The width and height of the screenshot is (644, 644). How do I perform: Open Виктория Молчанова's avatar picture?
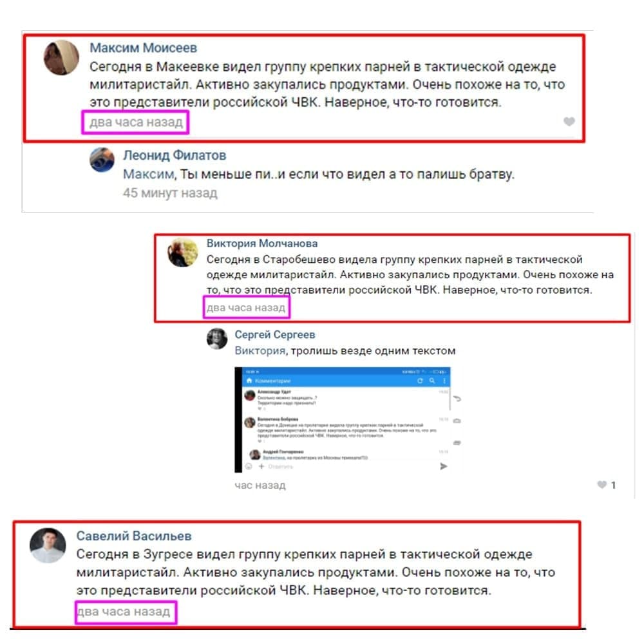(x=182, y=252)
